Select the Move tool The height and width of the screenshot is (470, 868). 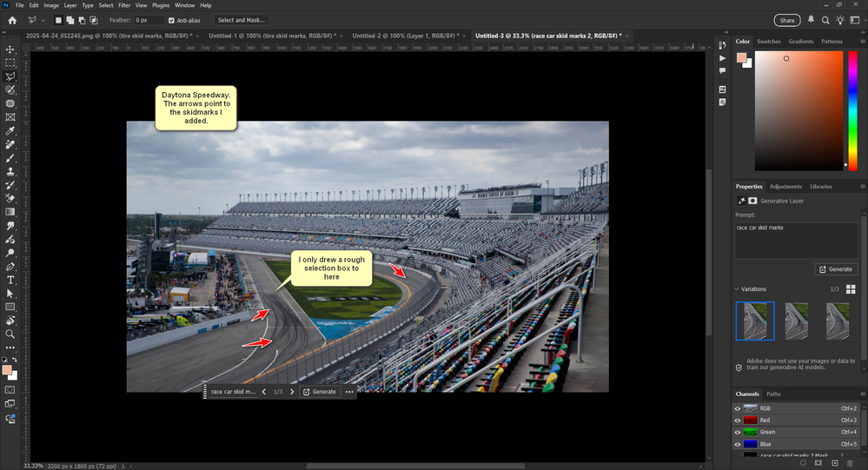pos(10,50)
